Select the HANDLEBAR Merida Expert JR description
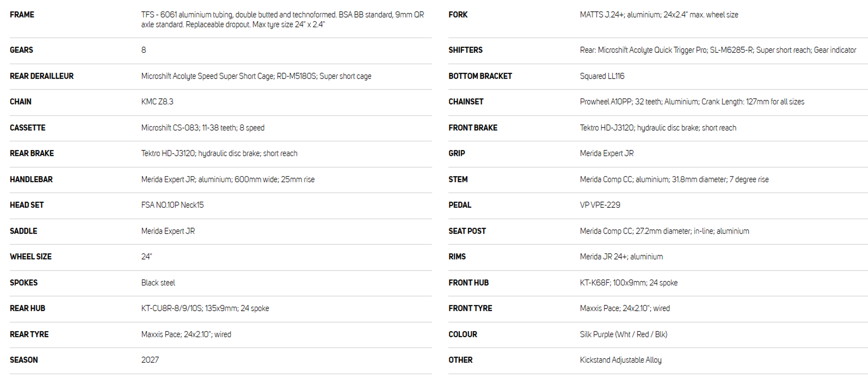This screenshot has height=379, width=868. coord(227,179)
